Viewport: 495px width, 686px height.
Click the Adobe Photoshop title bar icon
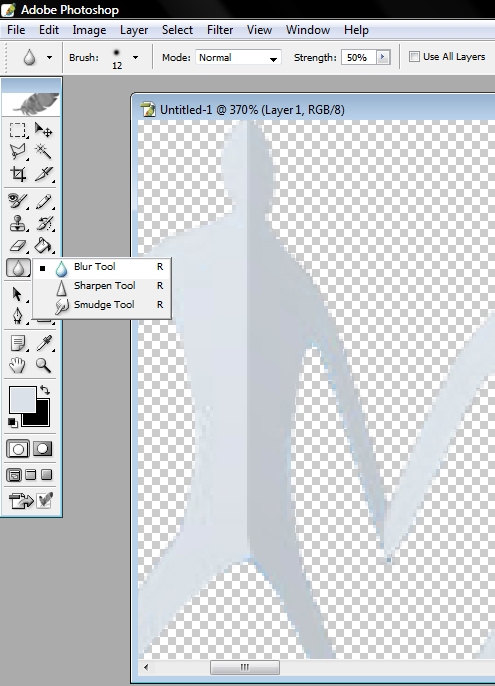point(8,9)
